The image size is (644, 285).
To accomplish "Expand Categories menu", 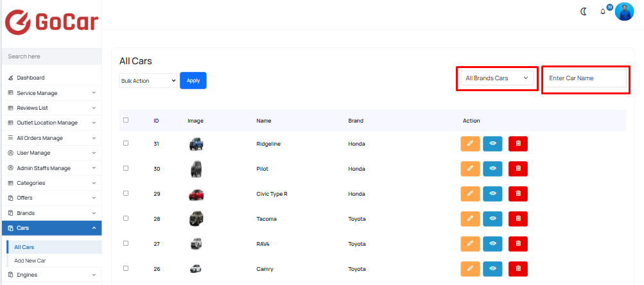I will (52, 183).
